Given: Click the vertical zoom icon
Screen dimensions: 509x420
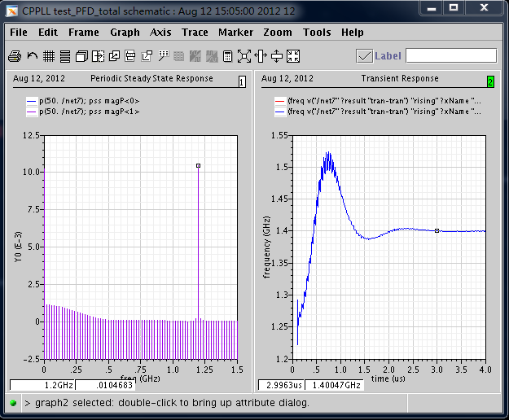Looking at the screenshot, I should pos(277,56).
